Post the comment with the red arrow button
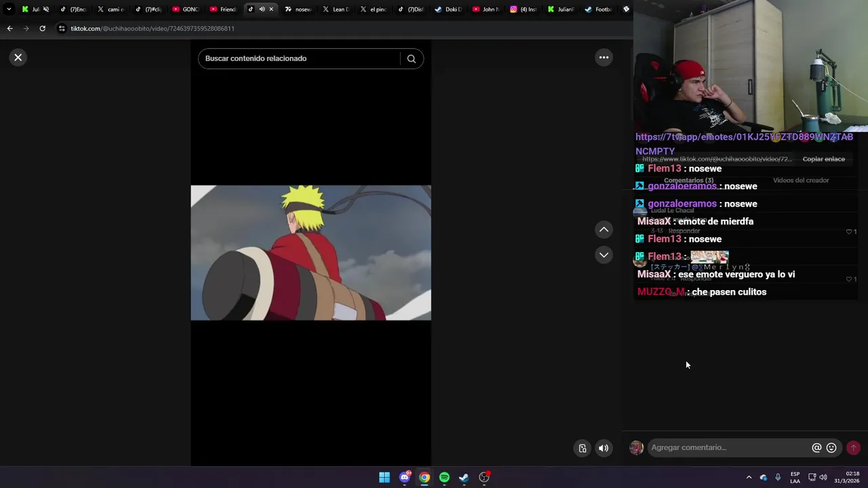The height and width of the screenshot is (488, 868). click(x=853, y=447)
